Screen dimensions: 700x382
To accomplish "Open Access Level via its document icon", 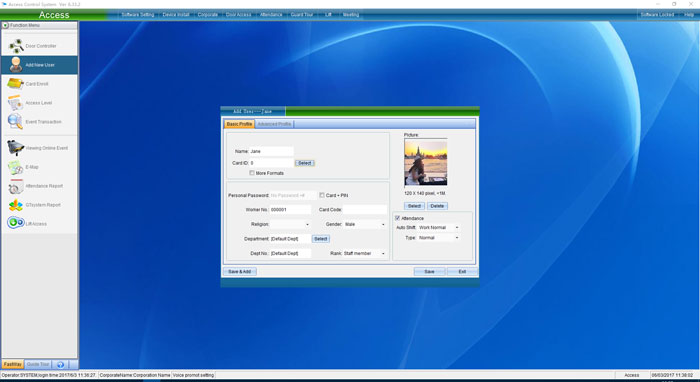I will click(15, 103).
